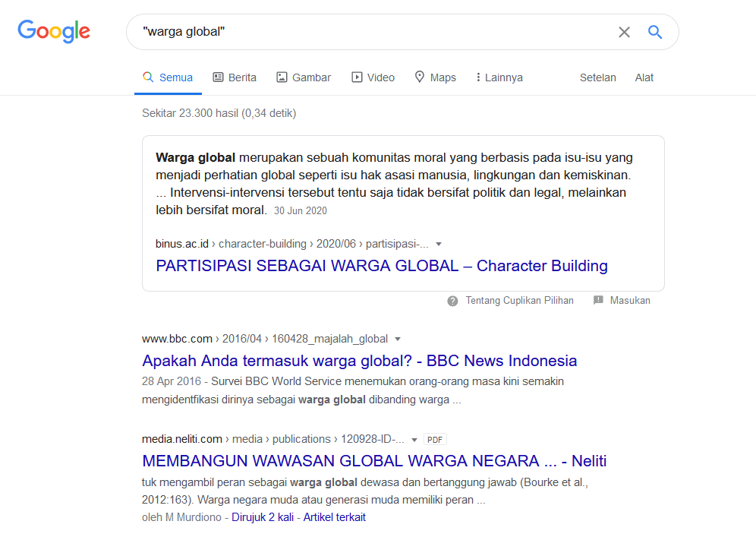This screenshot has height=537, width=756.
Task: Click the Tentang Cuplikan Pilihan help icon
Action: [452, 301]
